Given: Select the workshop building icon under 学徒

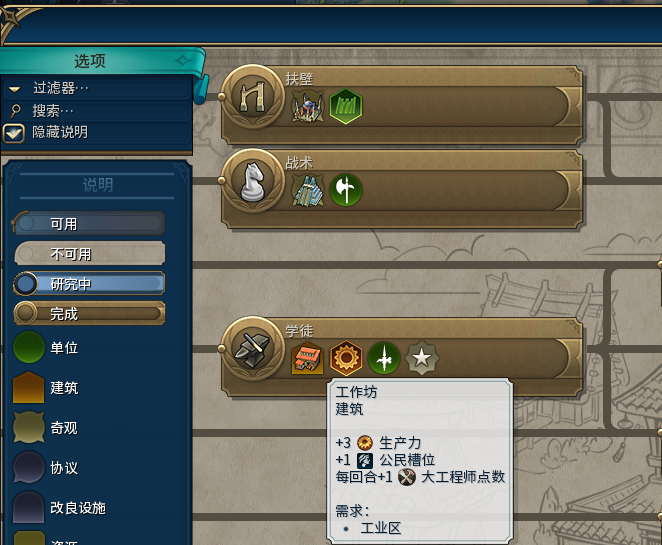Looking at the screenshot, I should 307,358.
